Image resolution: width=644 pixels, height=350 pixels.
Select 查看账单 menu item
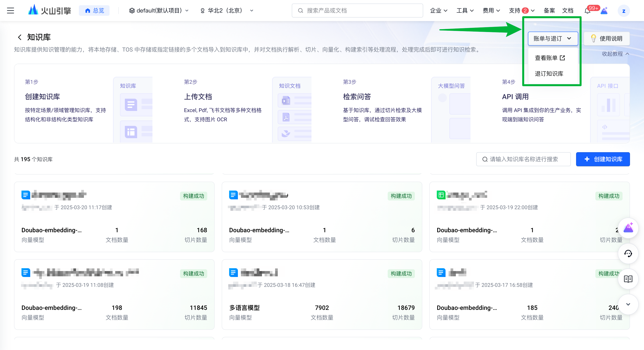[553, 58]
